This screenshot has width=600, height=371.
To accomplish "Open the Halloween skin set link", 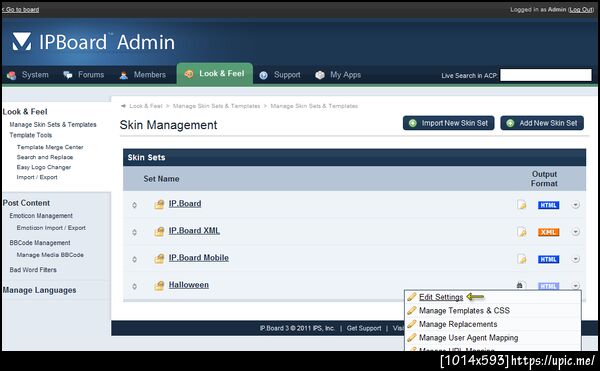I will coord(189,285).
